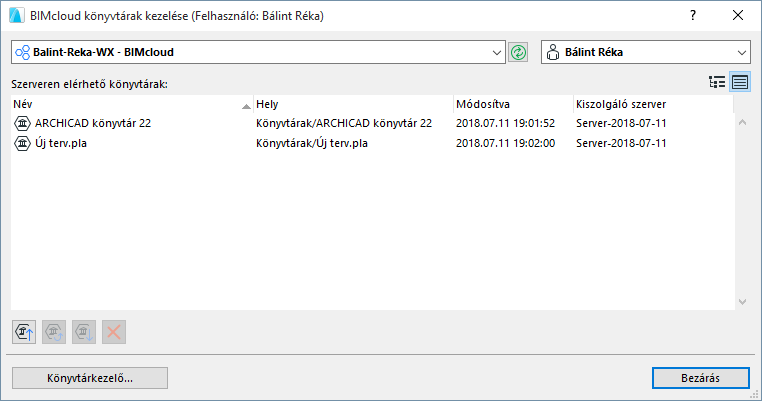Open the Balint-Reka-WX - BIMcloud server dropdown
762x401 pixels.
point(258,52)
